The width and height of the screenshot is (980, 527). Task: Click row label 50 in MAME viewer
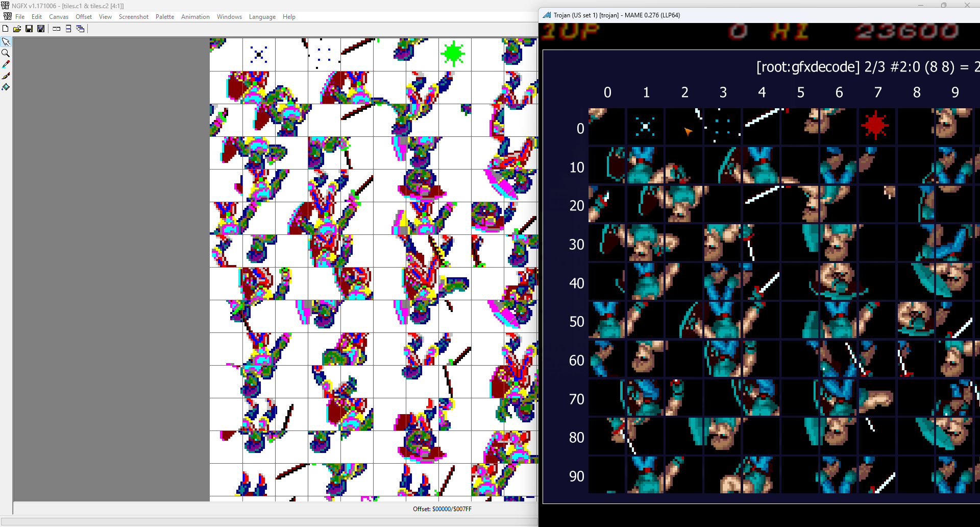[x=577, y=322]
